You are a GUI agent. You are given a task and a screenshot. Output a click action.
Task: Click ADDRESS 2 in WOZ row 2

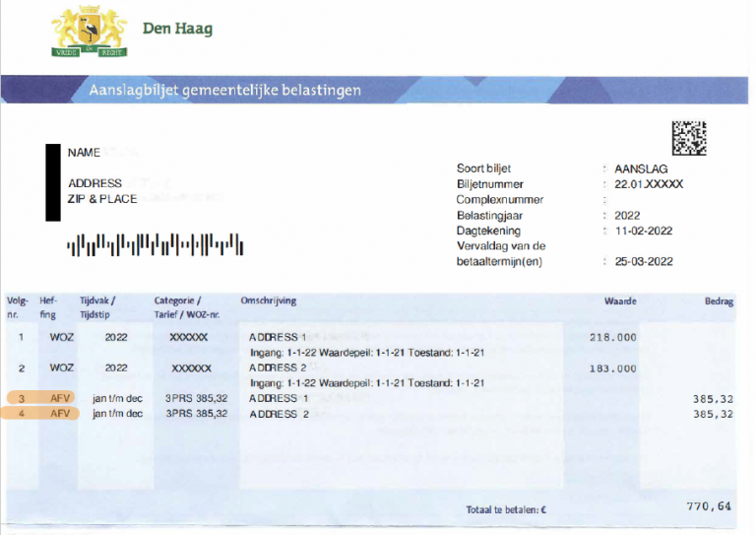[x=278, y=368]
